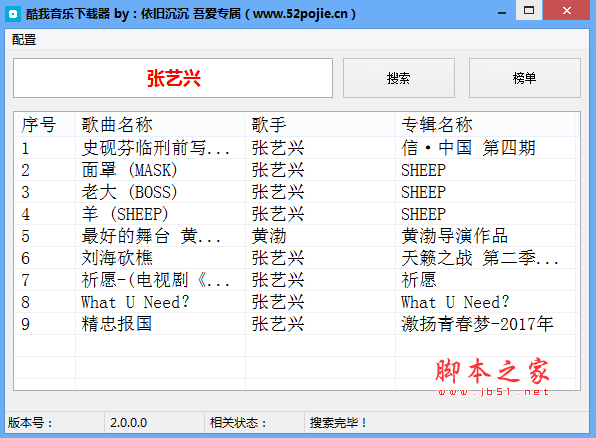The width and height of the screenshot is (596, 438).
Task: Click album 黄渤导演作品
Action: click(455, 236)
